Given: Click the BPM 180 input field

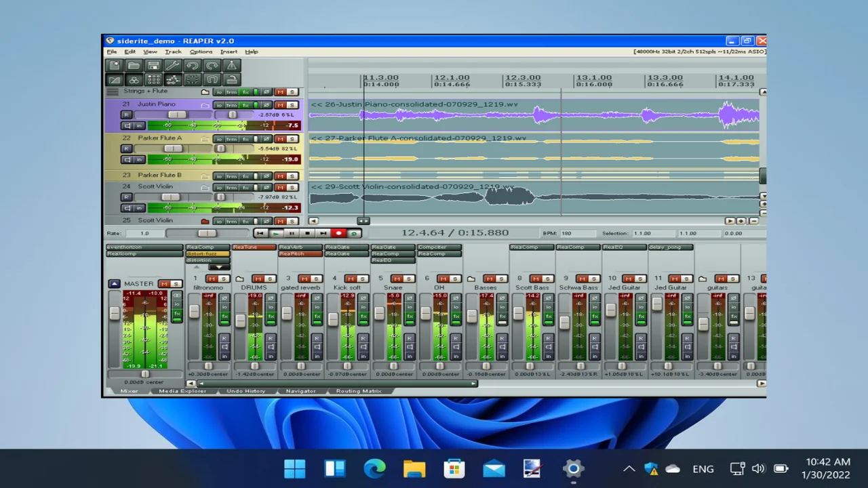Looking at the screenshot, I should [x=578, y=233].
